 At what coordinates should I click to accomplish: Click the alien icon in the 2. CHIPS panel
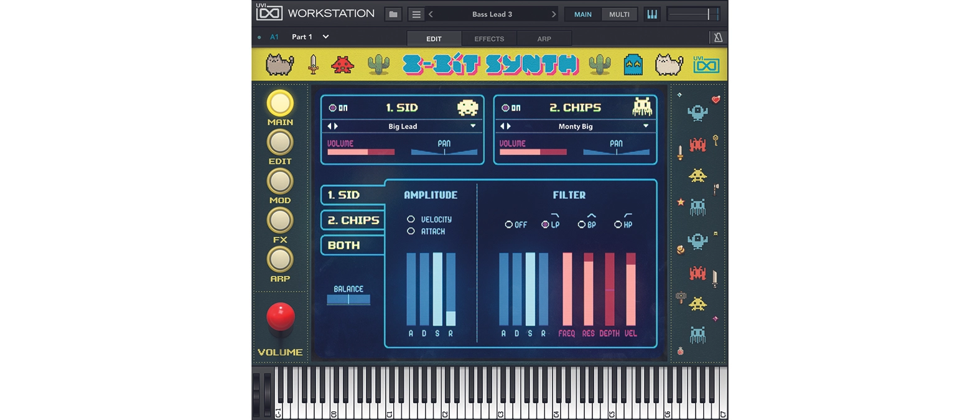pyautogui.click(x=642, y=107)
